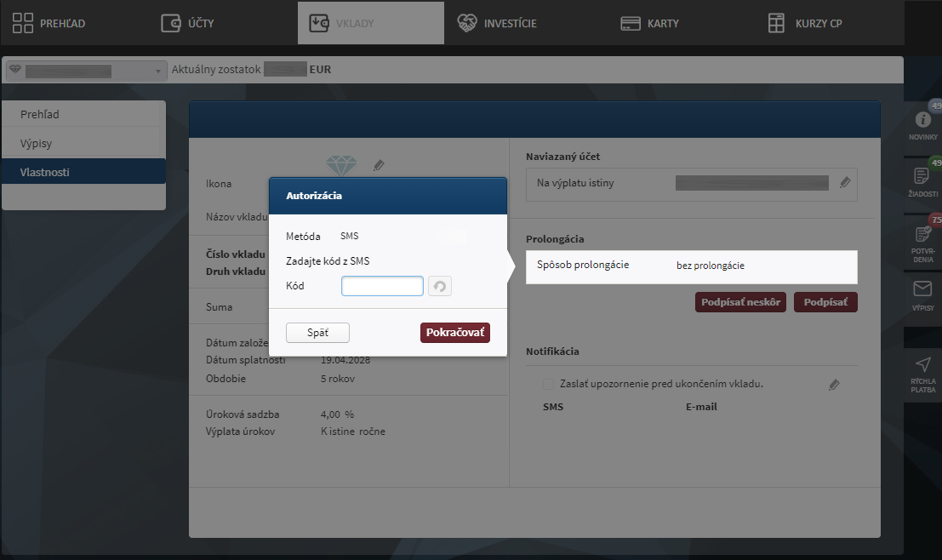Open Novinky info panel in sidebar

(923, 125)
